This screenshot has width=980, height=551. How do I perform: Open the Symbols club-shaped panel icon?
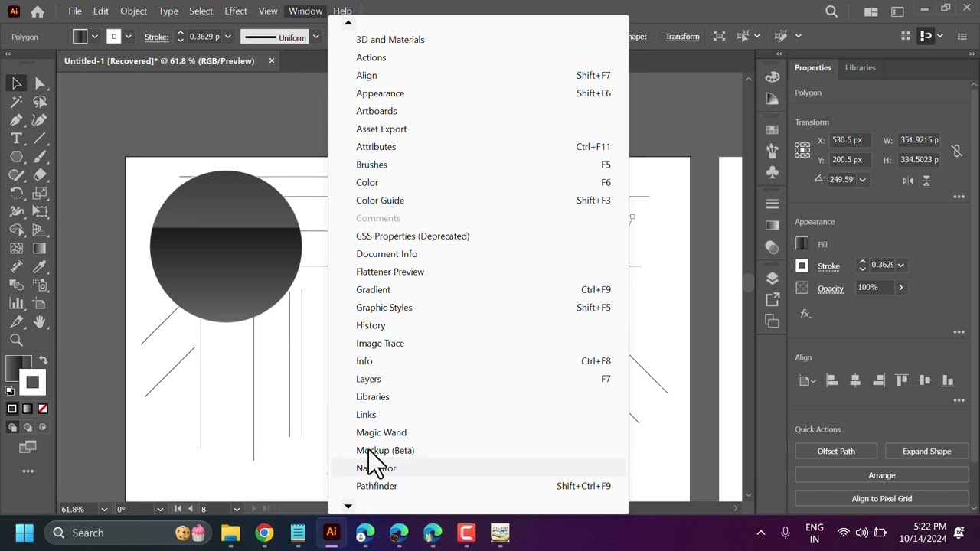click(772, 172)
